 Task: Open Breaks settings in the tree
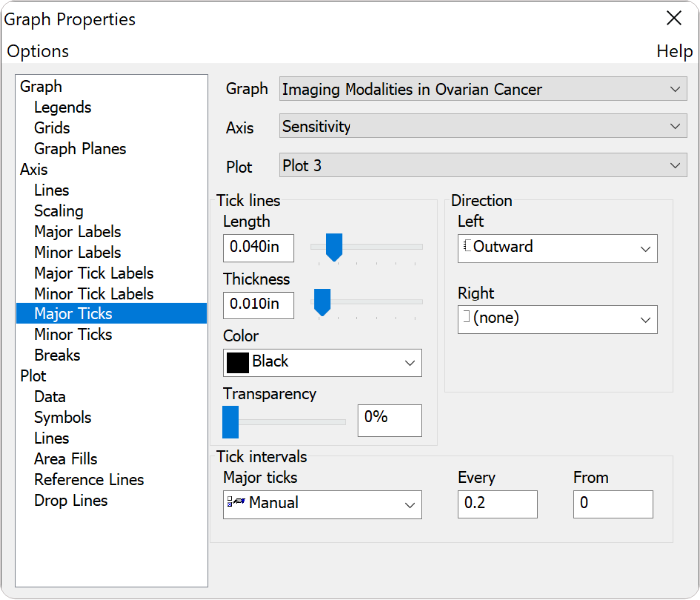tap(57, 355)
